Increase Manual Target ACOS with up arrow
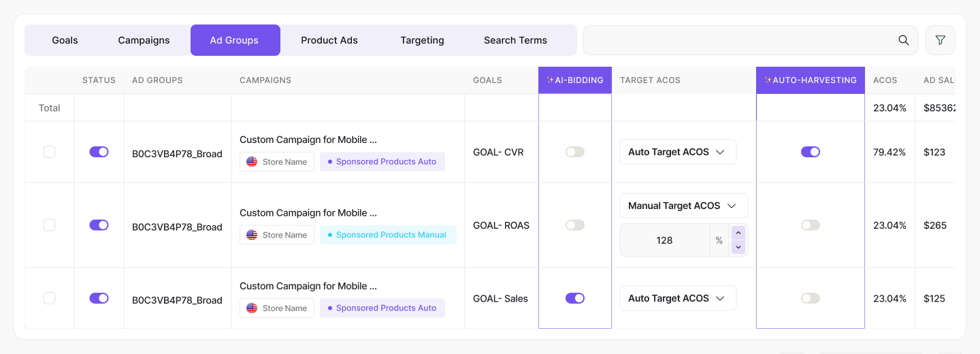The height and width of the screenshot is (354, 980). tap(738, 233)
